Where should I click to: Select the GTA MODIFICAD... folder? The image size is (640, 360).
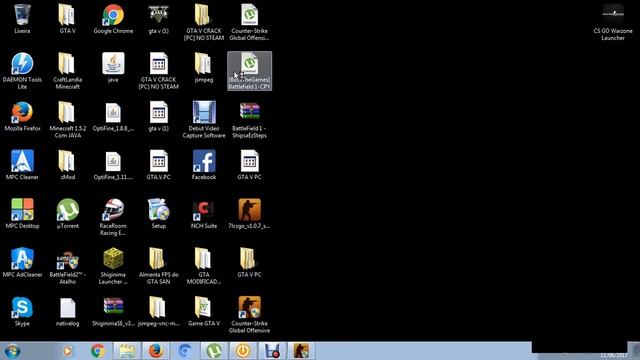pyautogui.click(x=204, y=267)
